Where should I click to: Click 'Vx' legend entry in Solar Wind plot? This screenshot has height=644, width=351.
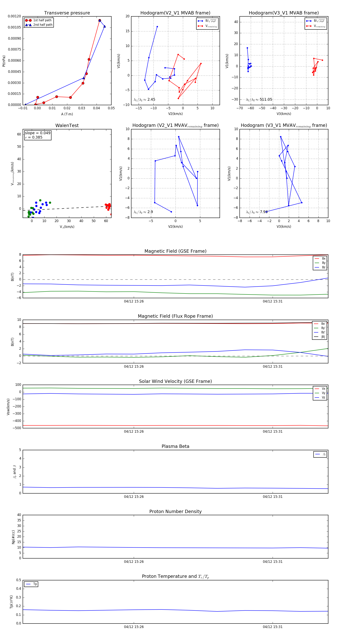coord(320,389)
